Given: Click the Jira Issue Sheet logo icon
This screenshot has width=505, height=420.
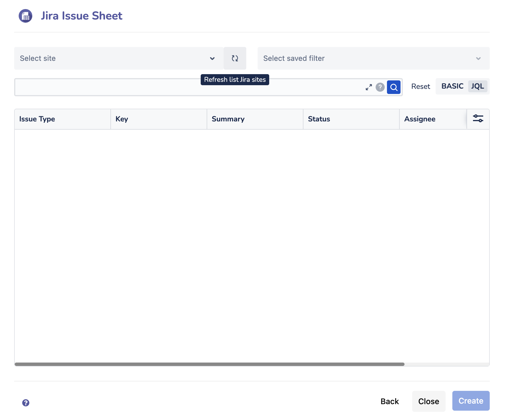Looking at the screenshot, I should coord(25,16).
